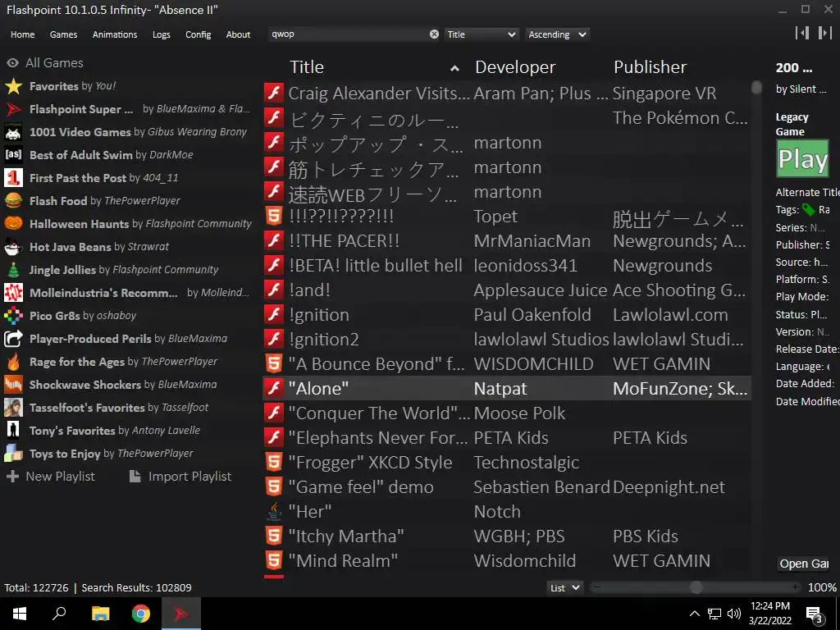Click the tag icon next to Tags

click(808, 210)
